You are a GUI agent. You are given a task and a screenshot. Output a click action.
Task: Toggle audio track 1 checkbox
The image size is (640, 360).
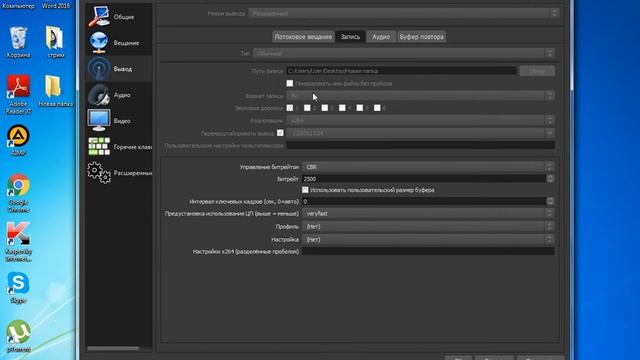290,108
